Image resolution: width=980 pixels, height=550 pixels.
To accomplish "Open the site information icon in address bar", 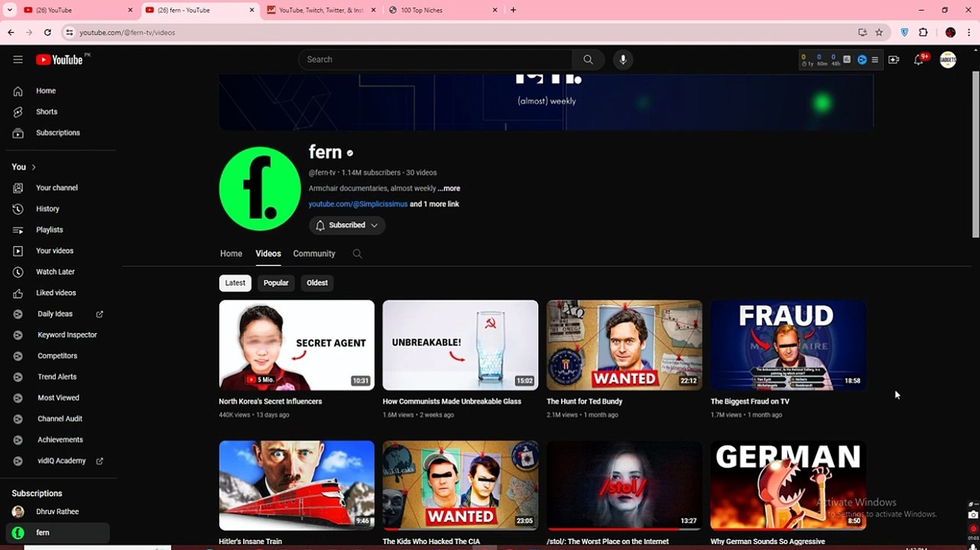I will pyautogui.click(x=69, y=32).
